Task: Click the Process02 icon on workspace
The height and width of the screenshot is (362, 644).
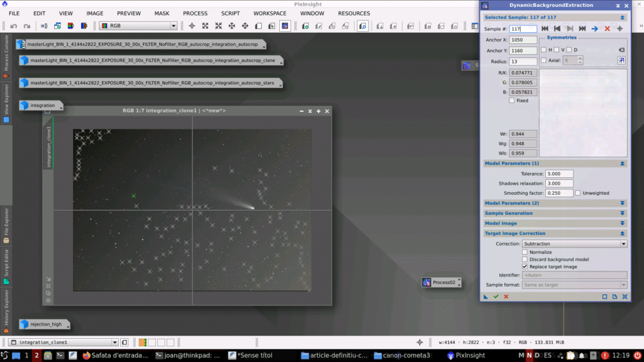Action: [x=439, y=282]
